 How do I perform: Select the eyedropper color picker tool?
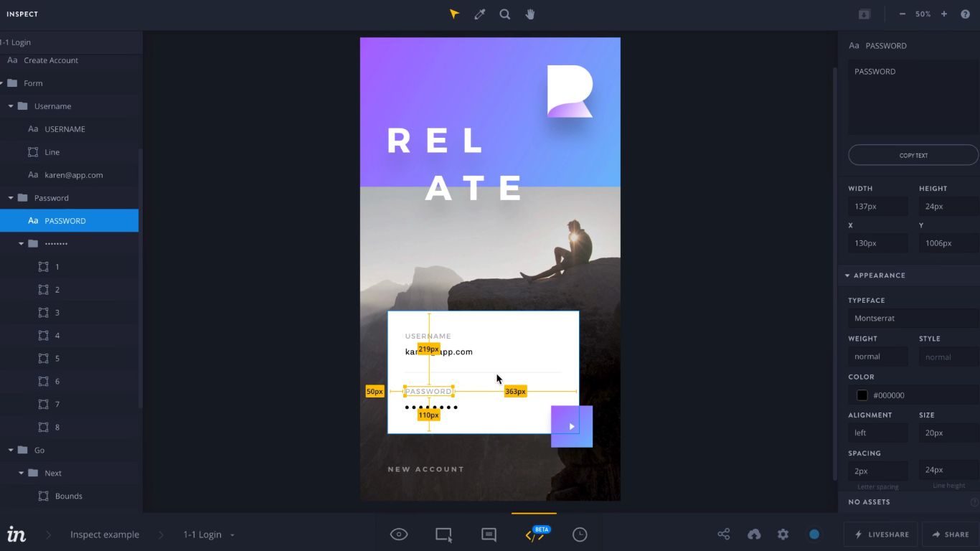[x=480, y=14]
